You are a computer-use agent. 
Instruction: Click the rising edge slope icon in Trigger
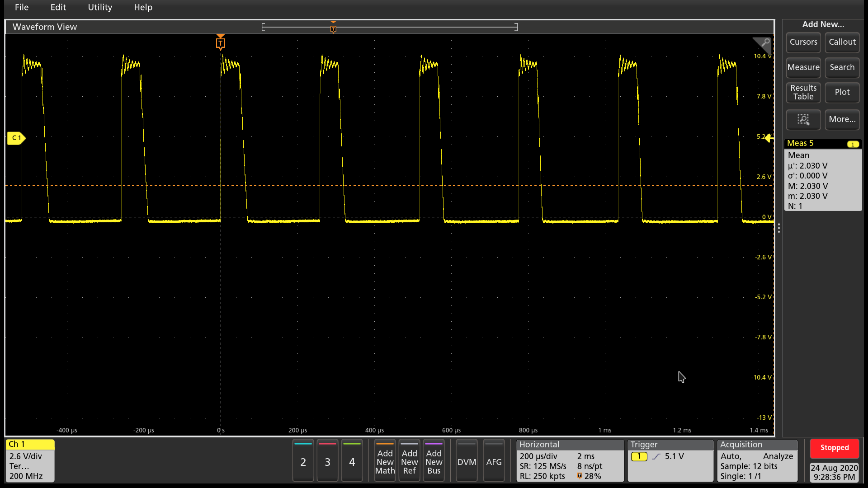point(656,457)
